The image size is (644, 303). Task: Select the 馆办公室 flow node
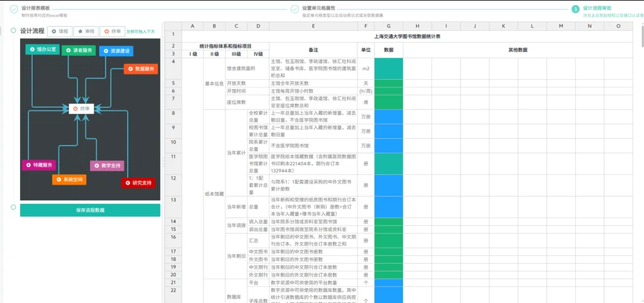(x=43, y=49)
